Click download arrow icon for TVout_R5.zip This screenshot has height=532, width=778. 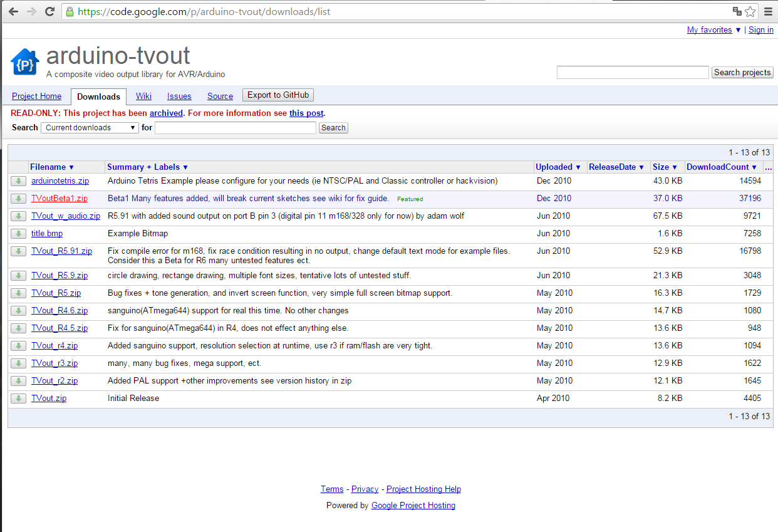[18, 293]
